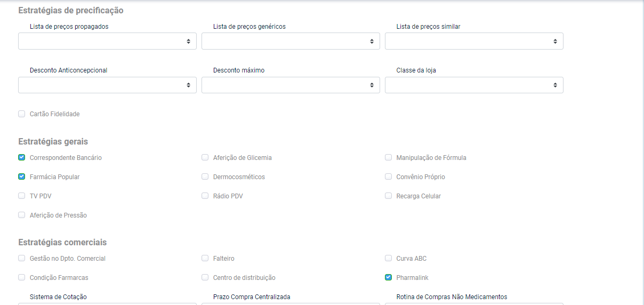Toggle the Rádio PDV checkbox
This screenshot has height=305, width=644.
(x=205, y=196)
